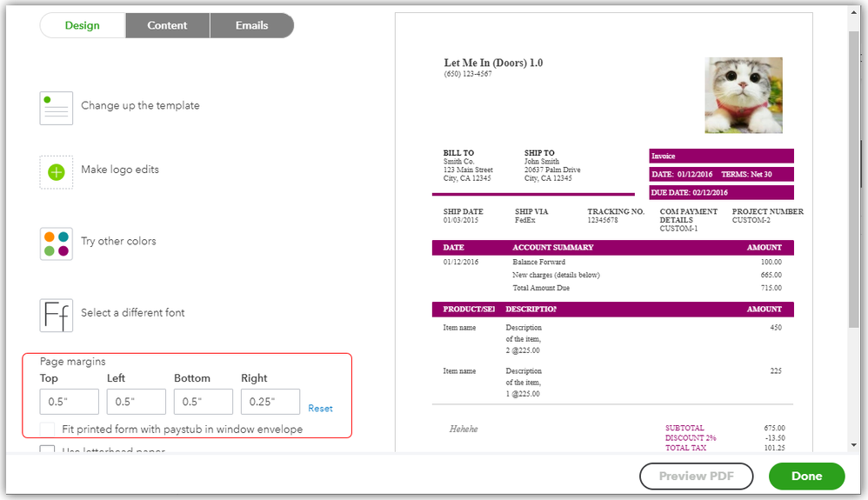Viewport: 868px width, 500px height.
Task: Click the scroll up arrow
Action: [x=853, y=13]
